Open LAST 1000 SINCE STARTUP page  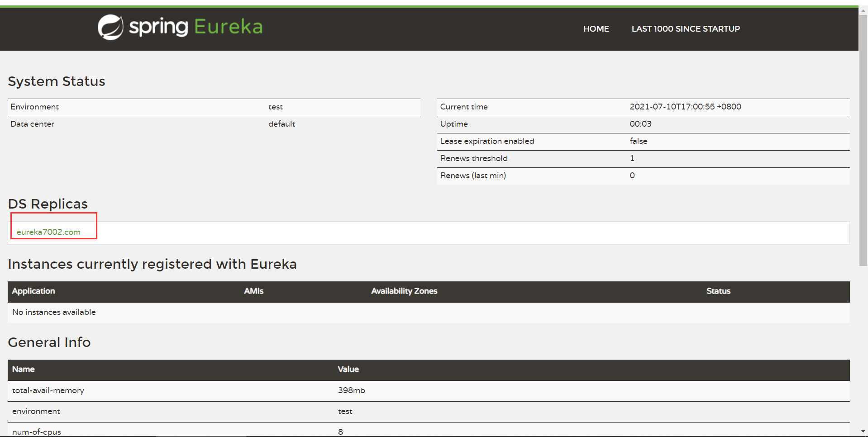click(x=686, y=29)
